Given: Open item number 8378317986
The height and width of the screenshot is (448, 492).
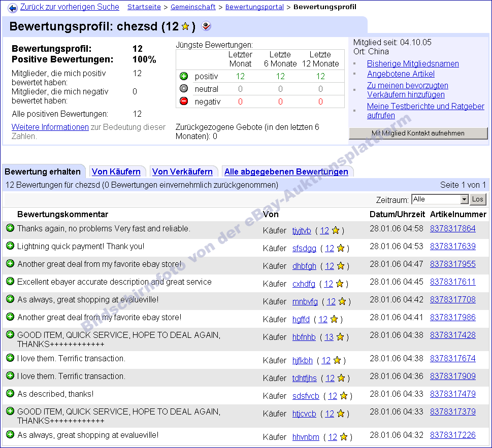Looking at the screenshot, I should pyautogui.click(x=453, y=317).
